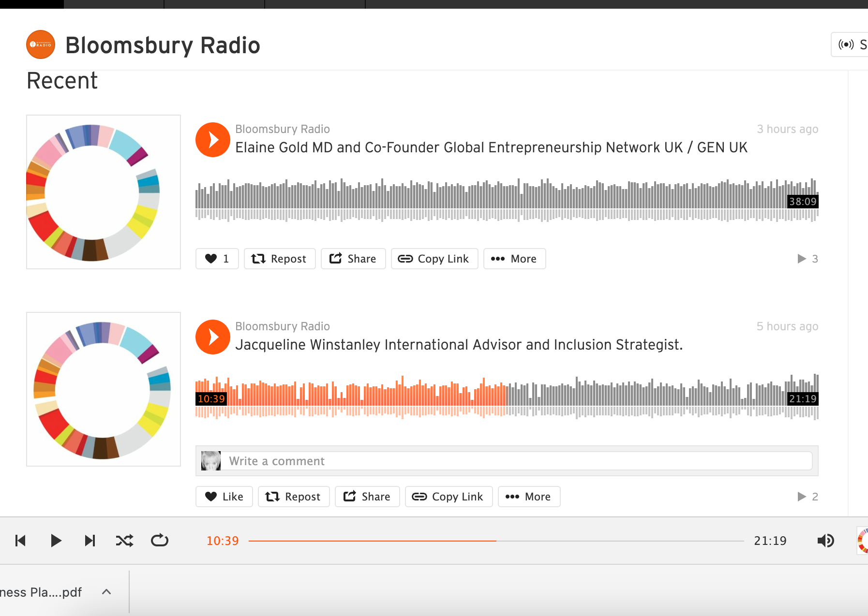Open More options for Elaine Gold track

[x=515, y=259]
